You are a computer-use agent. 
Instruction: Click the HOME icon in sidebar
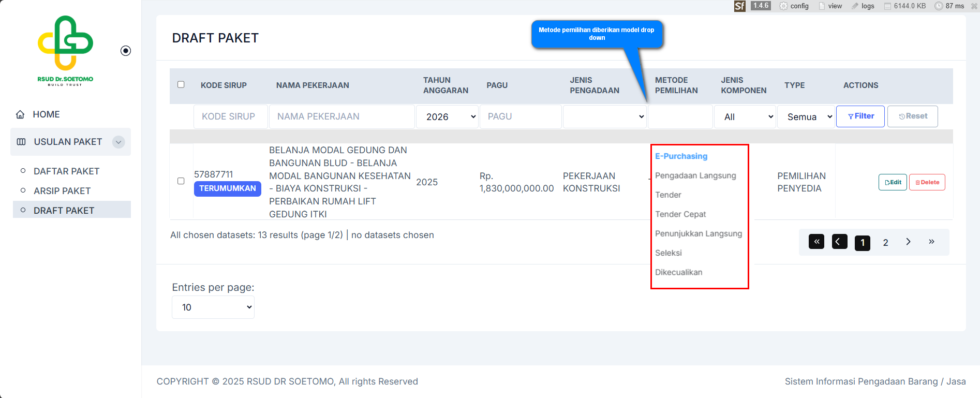coord(21,114)
